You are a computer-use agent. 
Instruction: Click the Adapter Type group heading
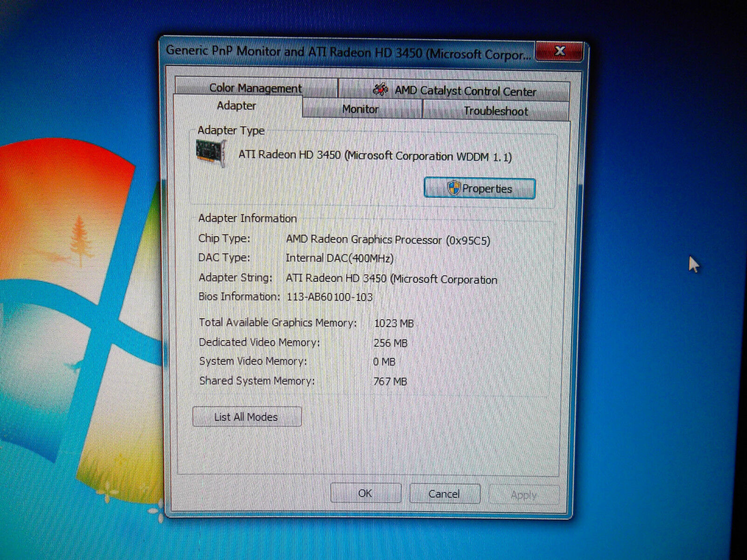231,130
